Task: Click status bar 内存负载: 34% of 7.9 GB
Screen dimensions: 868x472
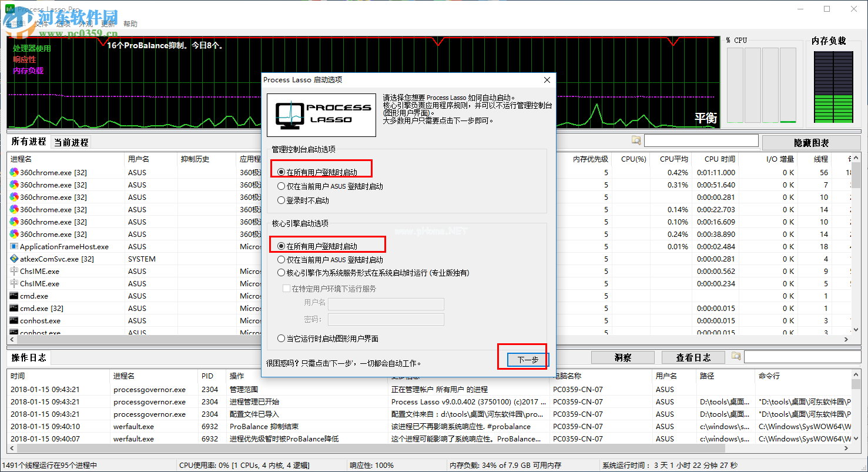Action: pyautogui.click(x=505, y=465)
